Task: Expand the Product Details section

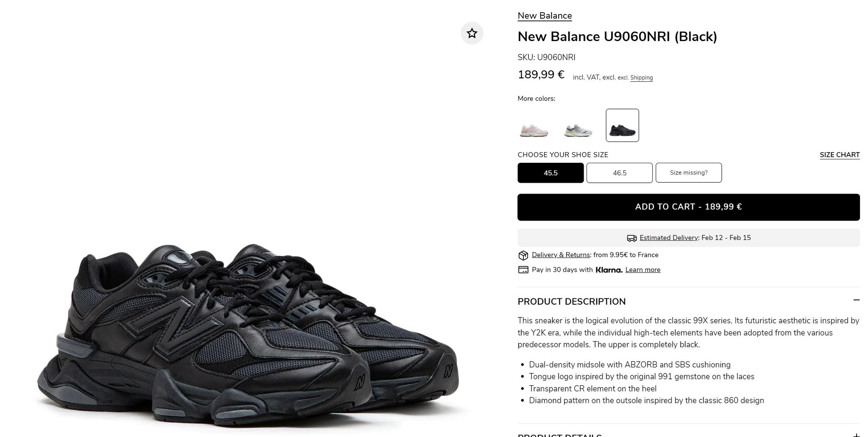Action: coord(856,434)
